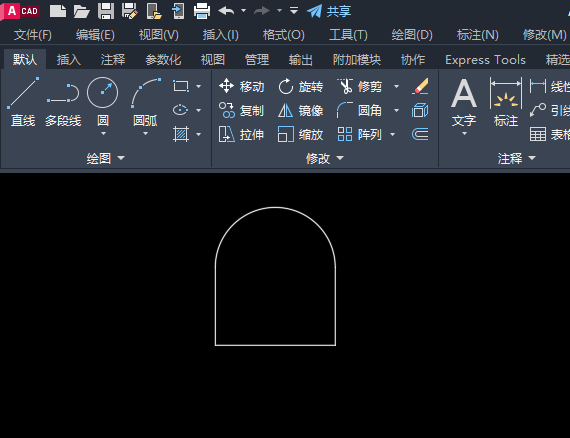Image resolution: width=570 pixels, height=438 pixels.
Task: Print the drawing with printer icon
Action: (202, 11)
